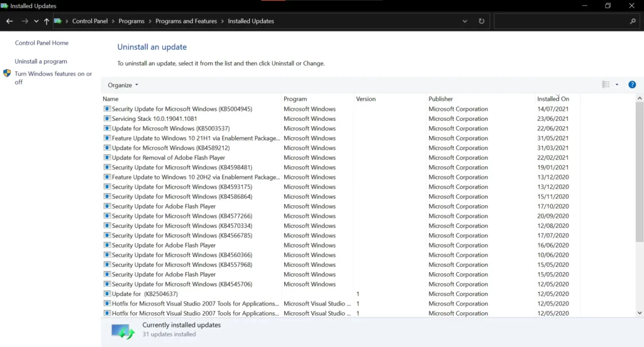Change view with the view icon
The image size is (644, 347).
[x=606, y=84]
